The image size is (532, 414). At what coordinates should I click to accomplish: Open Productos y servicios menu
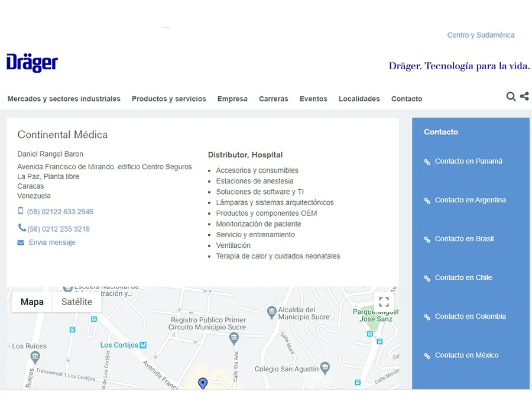(x=169, y=99)
